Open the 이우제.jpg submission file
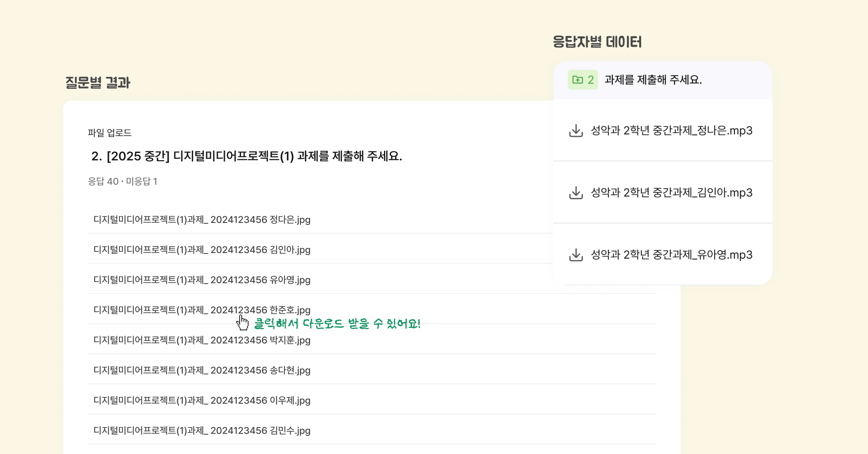The image size is (868, 454). pos(202,401)
